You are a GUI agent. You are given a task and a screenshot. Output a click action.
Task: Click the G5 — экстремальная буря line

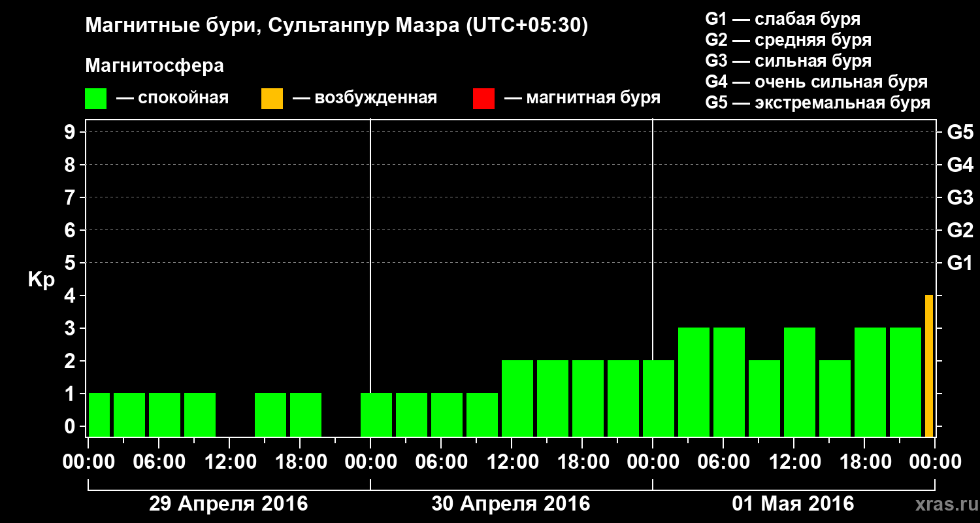tap(817, 103)
